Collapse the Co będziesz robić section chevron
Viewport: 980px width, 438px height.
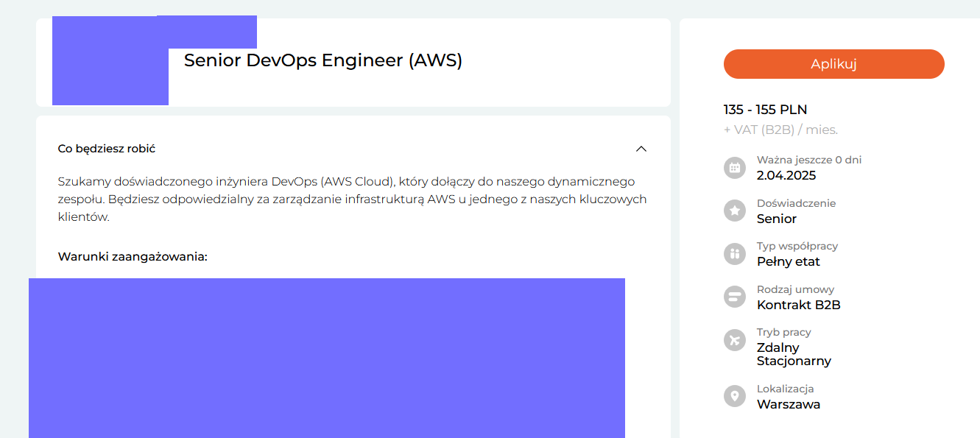[641, 149]
